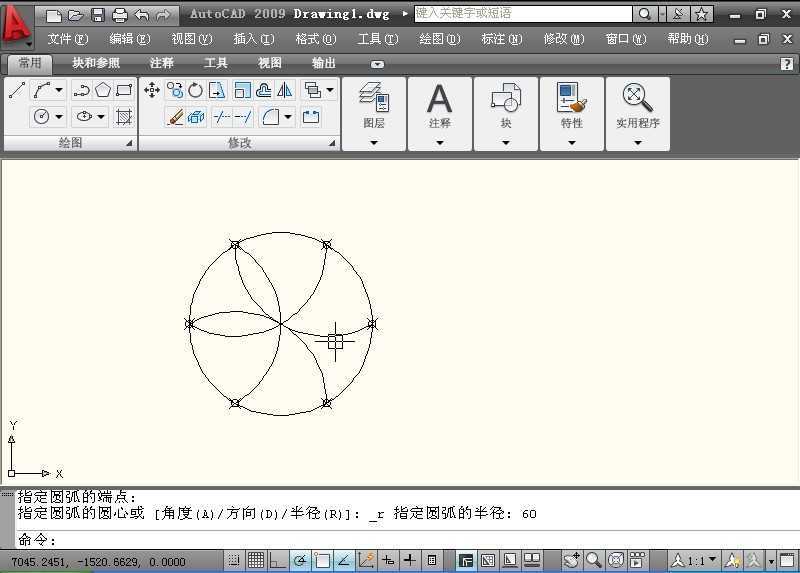Open the 文件(F) menu
The width and height of the screenshot is (800, 573).
point(67,39)
